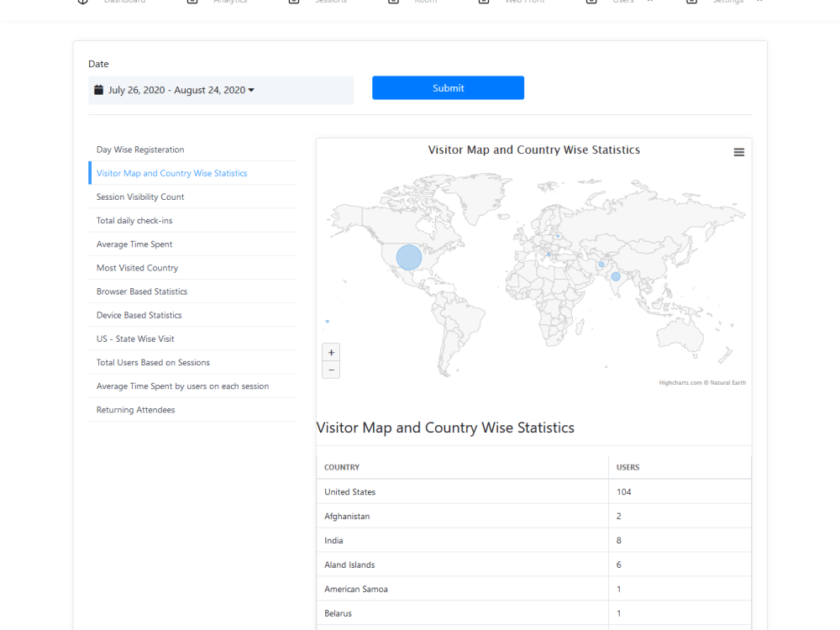The width and height of the screenshot is (840, 630).
Task: Open the Highcharts.com credits link
Action: (702, 382)
